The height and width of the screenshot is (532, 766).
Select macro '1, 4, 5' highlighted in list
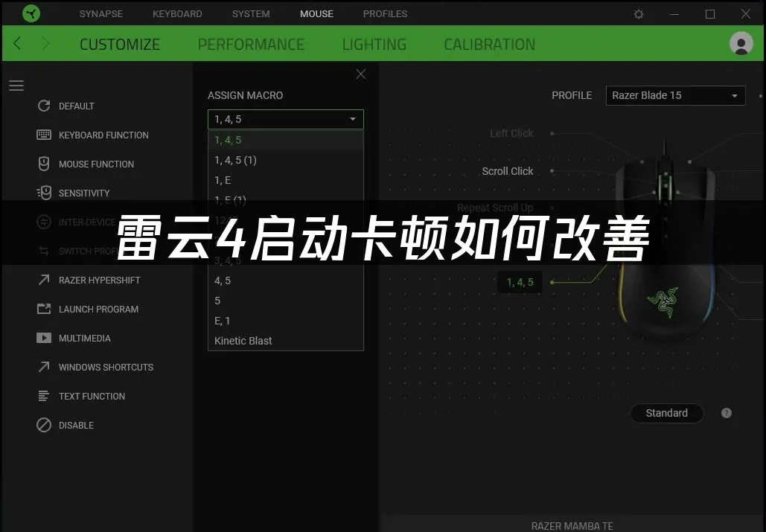click(x=286, y=140)
